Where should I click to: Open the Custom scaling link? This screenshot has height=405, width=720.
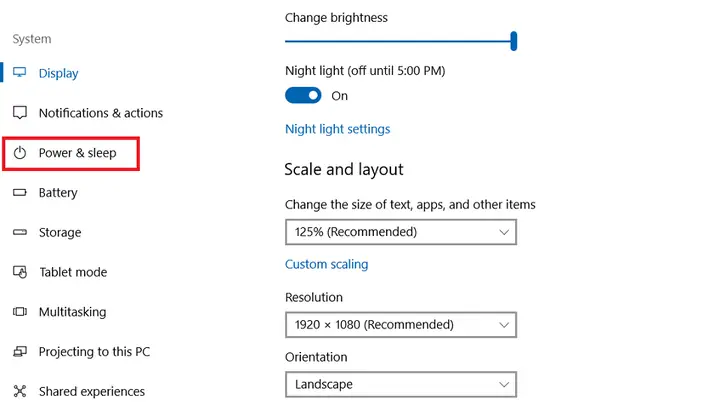(326, 264)
